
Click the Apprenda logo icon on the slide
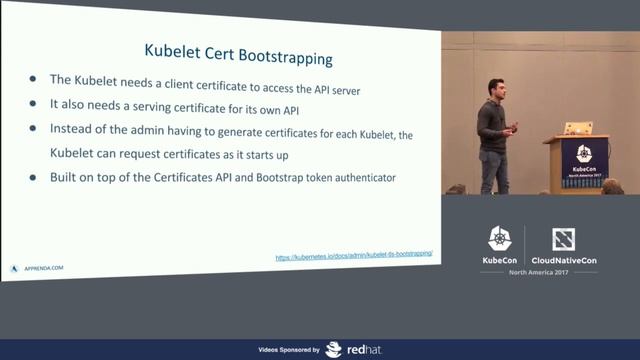point(14,269)
